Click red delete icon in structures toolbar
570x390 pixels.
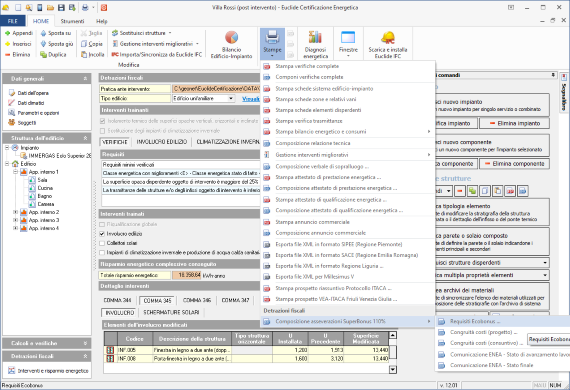(x=460, y=191)
